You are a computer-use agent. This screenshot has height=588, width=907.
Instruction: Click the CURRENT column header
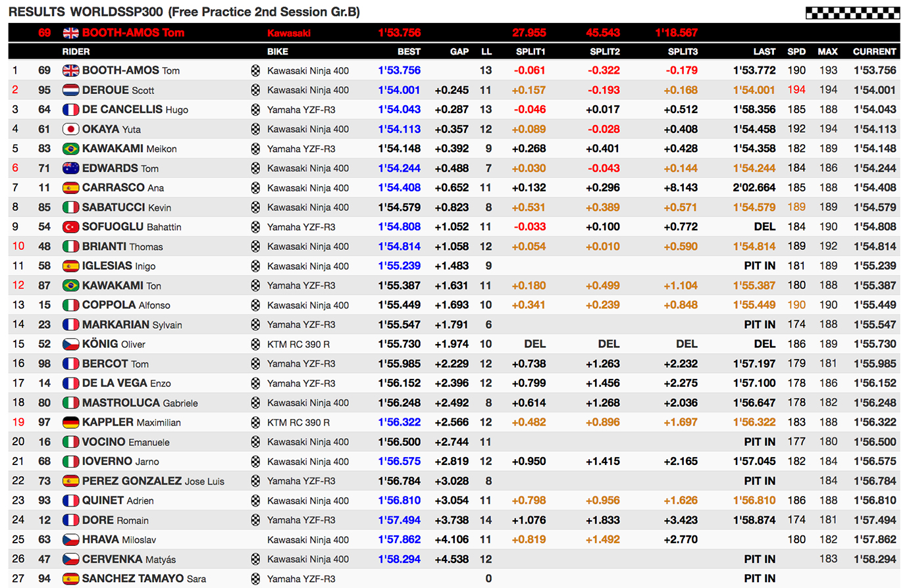pos(874,51)
